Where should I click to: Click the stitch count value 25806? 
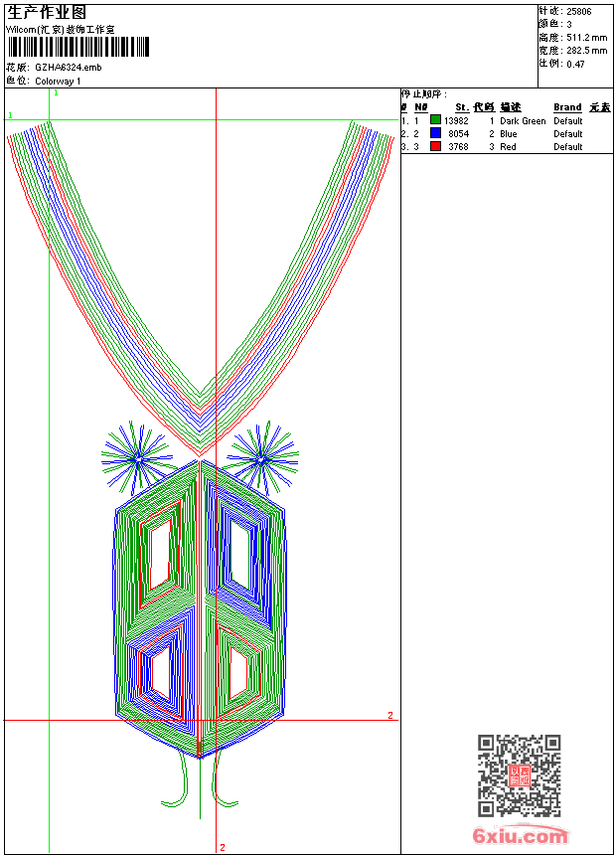point(579,12)
